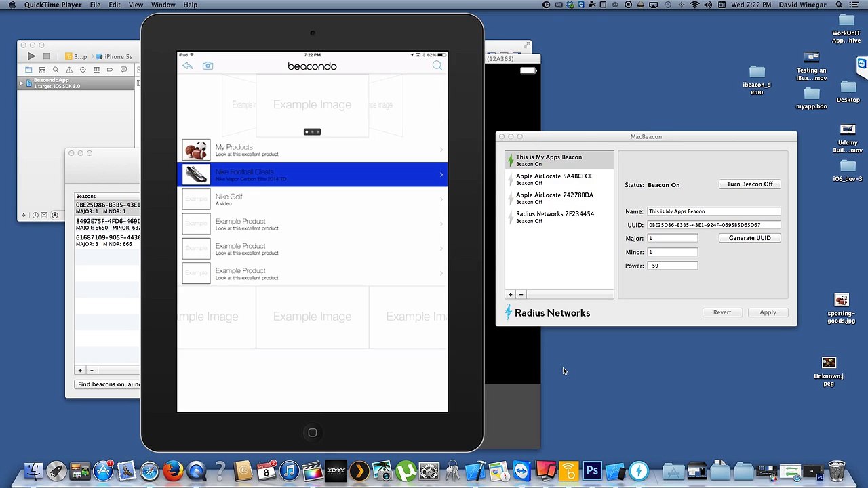Open the Trash in the Dock
This screenshot has width=868, height=488.
[x=837, y=470]
